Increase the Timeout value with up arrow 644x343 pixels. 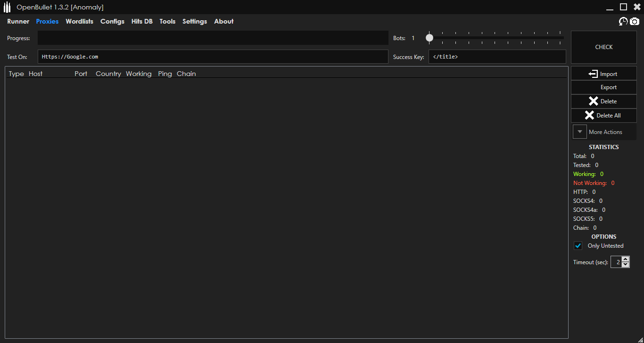click(x=626, y=259)
